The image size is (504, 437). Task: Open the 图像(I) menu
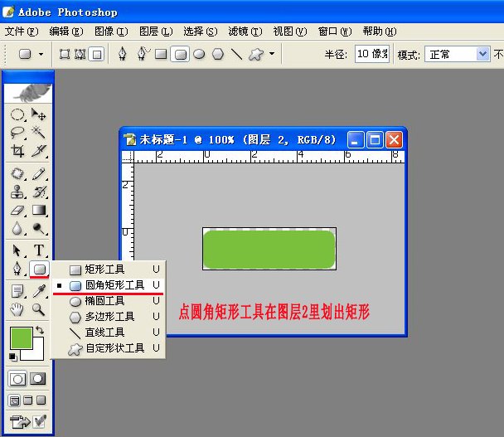tap(111, 32)
